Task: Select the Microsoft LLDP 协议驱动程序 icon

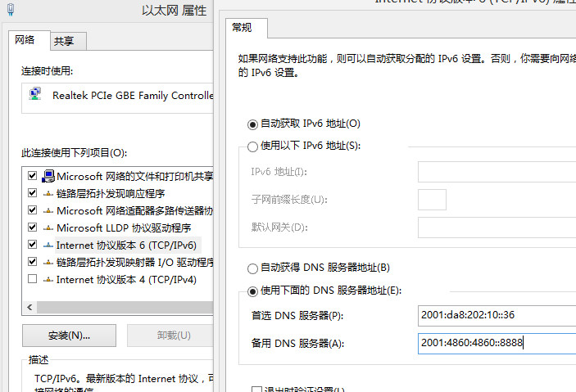Action: coord(48,228)
